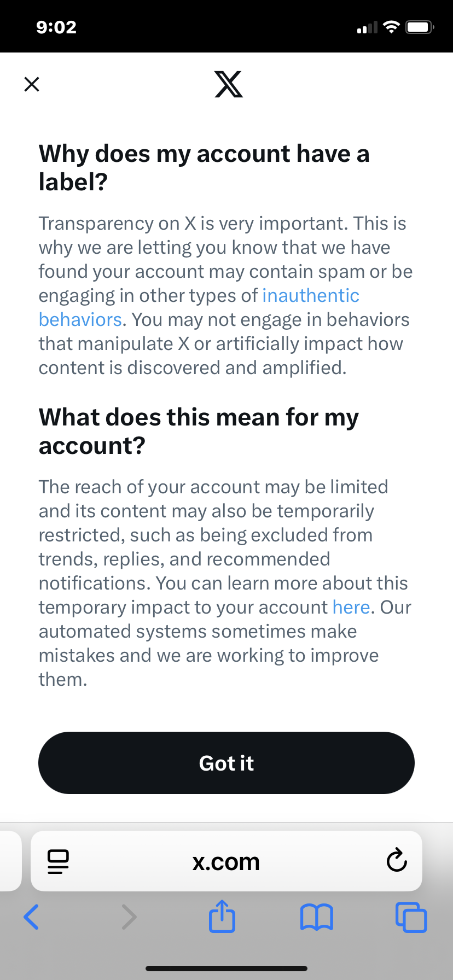Tap the battery indicator icon
453x980 pixels.
pos(420,27)
